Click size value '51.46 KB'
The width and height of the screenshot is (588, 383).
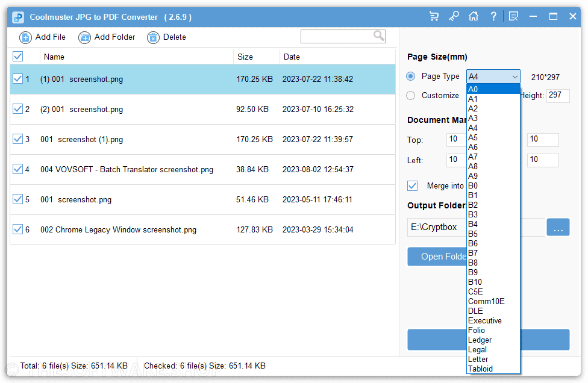pos(252,199)
